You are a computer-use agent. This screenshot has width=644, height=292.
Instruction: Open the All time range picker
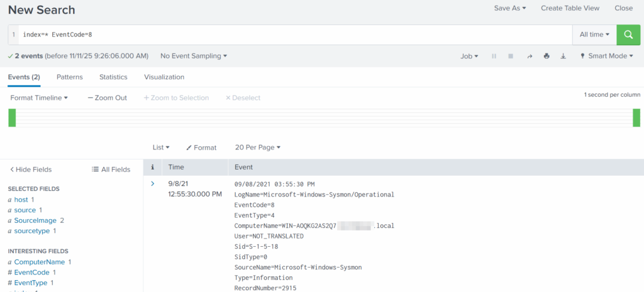coord(594,35)
